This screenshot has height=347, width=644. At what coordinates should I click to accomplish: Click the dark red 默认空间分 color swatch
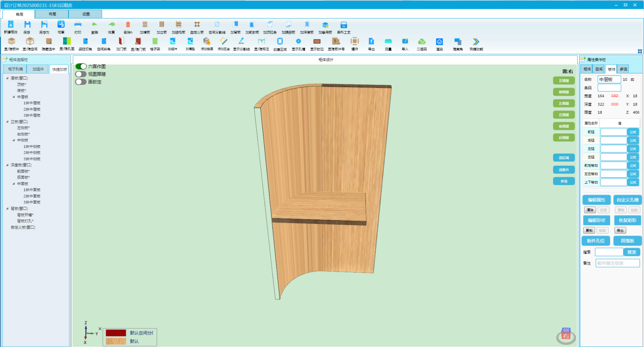[x=116, y=333]
